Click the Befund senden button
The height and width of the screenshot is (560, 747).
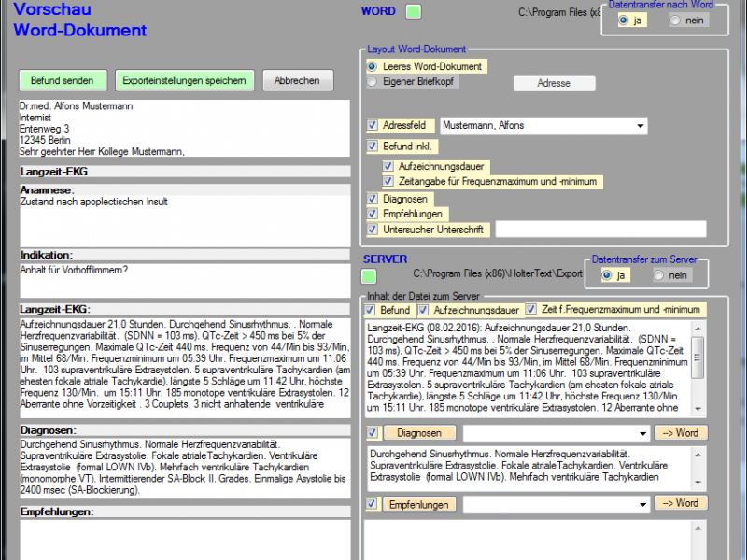coord(63,80)
